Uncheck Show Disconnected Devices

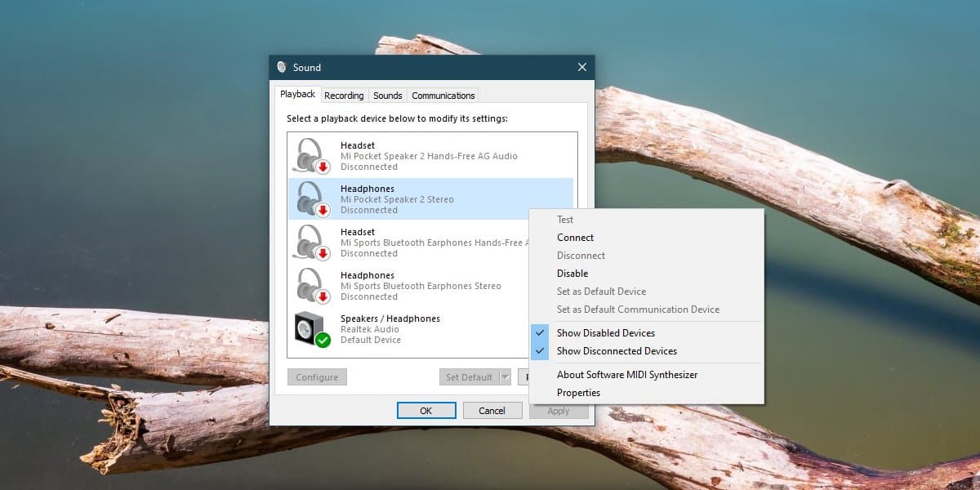click(x=617, y=351)
